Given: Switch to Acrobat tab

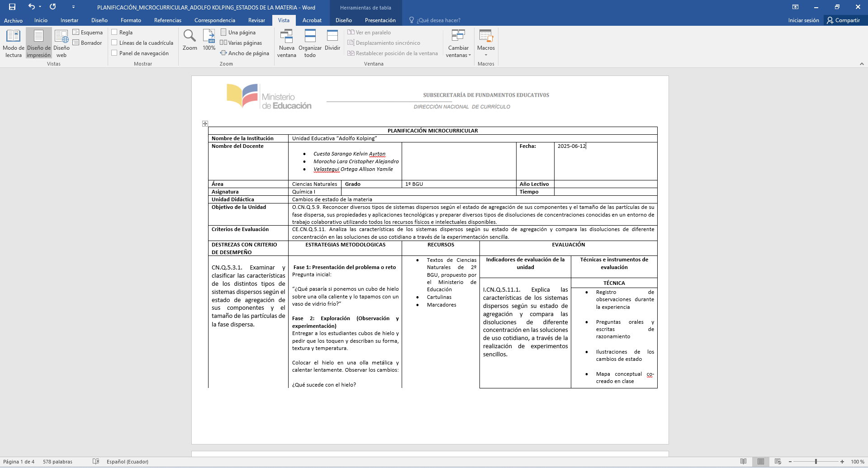Looking at the screenshot, I should pyautogui.click(x=312, y=20).
